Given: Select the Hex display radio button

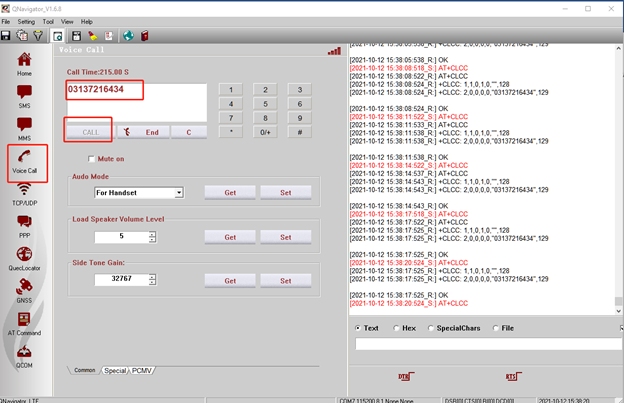Looking at the screenshot, I should point(397,328).
